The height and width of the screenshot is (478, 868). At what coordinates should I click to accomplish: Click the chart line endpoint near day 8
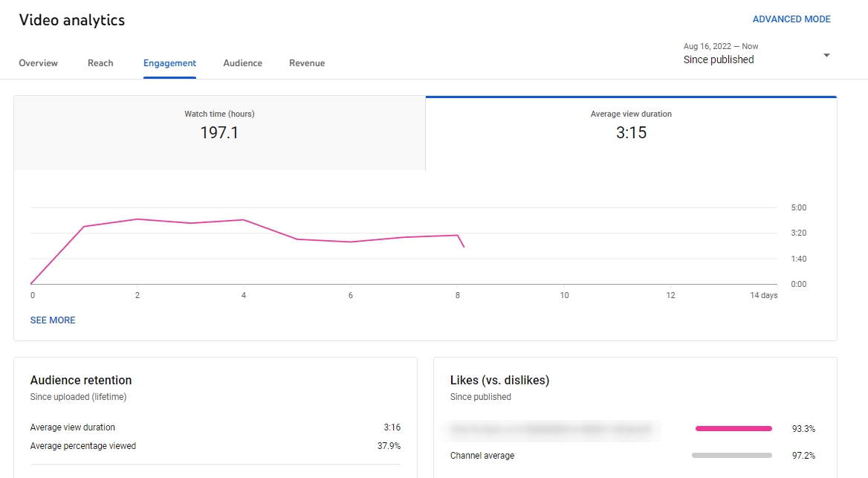click(x=464, y=247)
